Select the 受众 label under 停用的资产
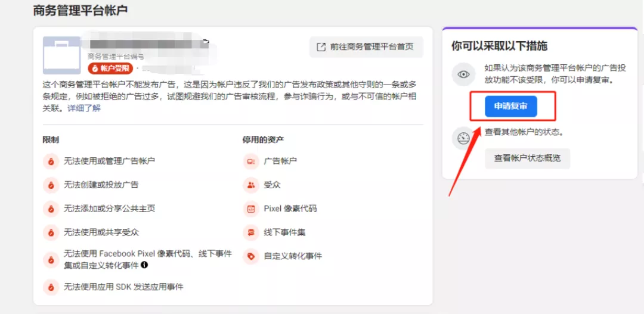 pyautogui.click(x=272, y=185)
